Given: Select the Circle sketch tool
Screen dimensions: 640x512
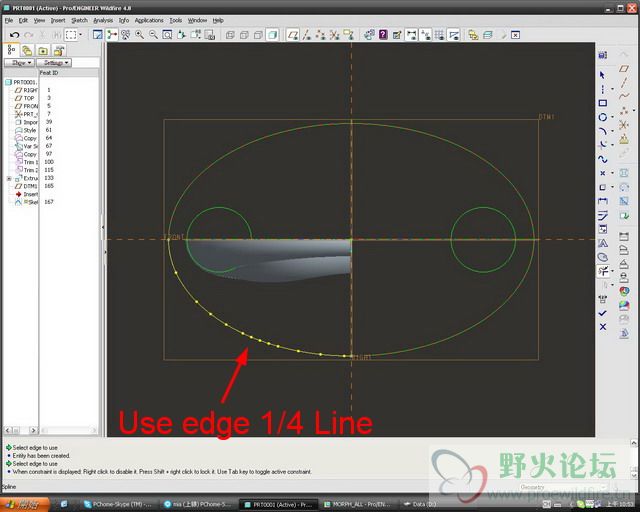Looking at the screenshot, I should click(602, 117).
